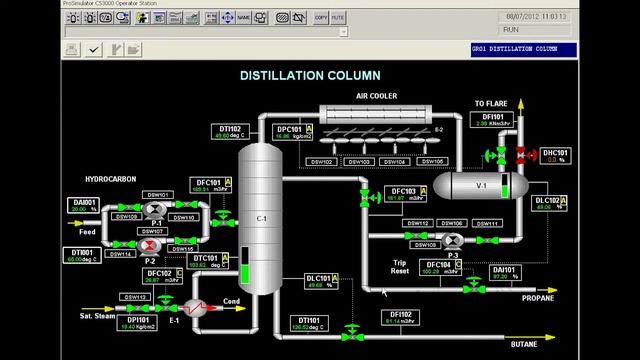
Task: Toggle air cooler fan switch DSW103
Action: tap(359, 162)
